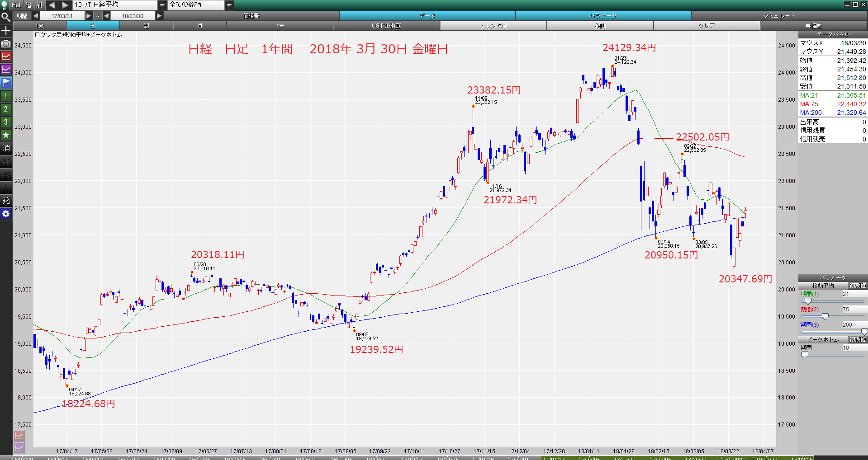The height and width of the screenshot is (460, 868).
Task: Open the 101/T 日経平均 symbol dropdown
Action: [162, 5]
